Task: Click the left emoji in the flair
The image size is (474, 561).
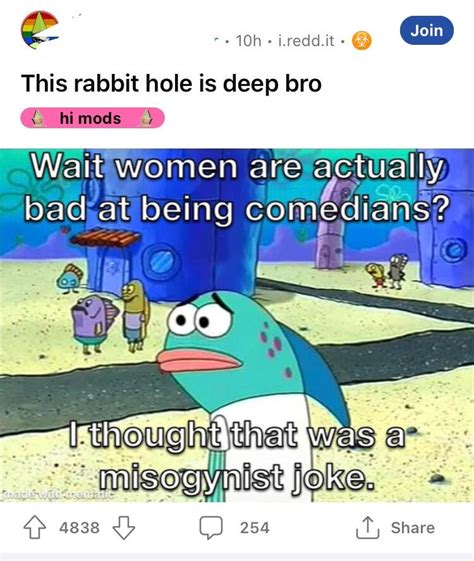Action: [x=38, y=118]
